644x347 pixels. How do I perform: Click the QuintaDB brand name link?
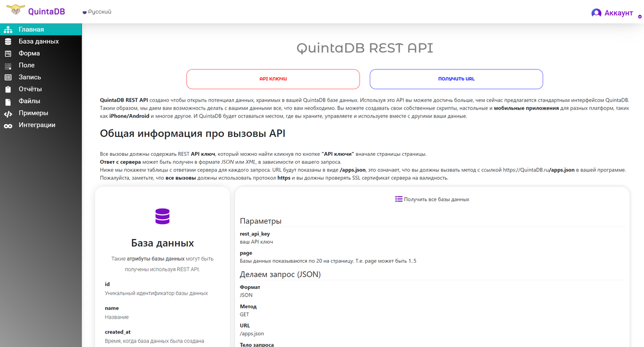coord(46,11)
